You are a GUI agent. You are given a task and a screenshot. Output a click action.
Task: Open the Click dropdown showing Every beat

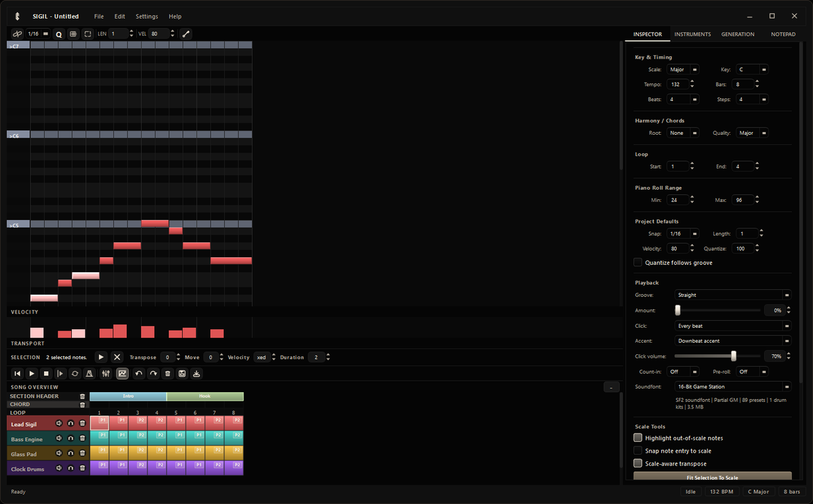pos(733,326)
